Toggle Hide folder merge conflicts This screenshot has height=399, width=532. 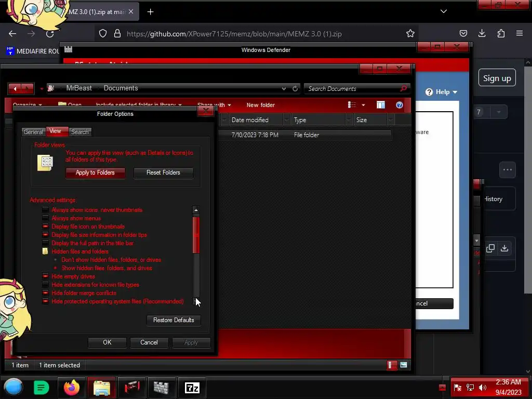click(45, 293)
